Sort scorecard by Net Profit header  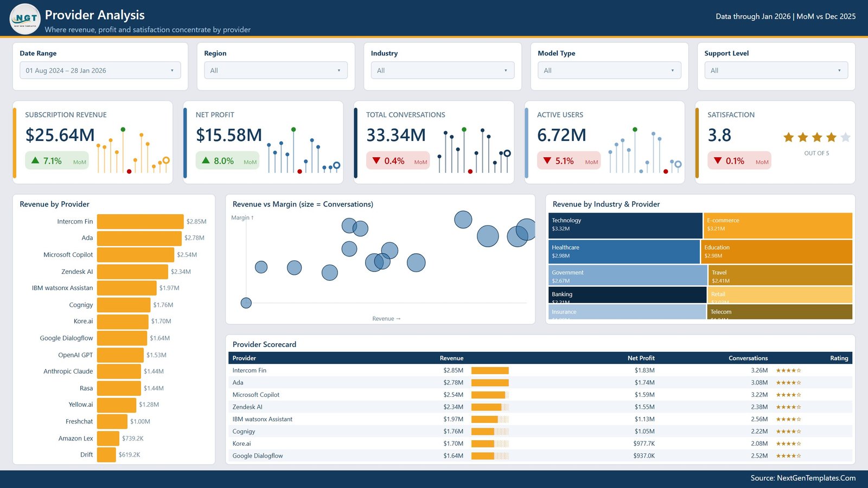click(641, 358)
